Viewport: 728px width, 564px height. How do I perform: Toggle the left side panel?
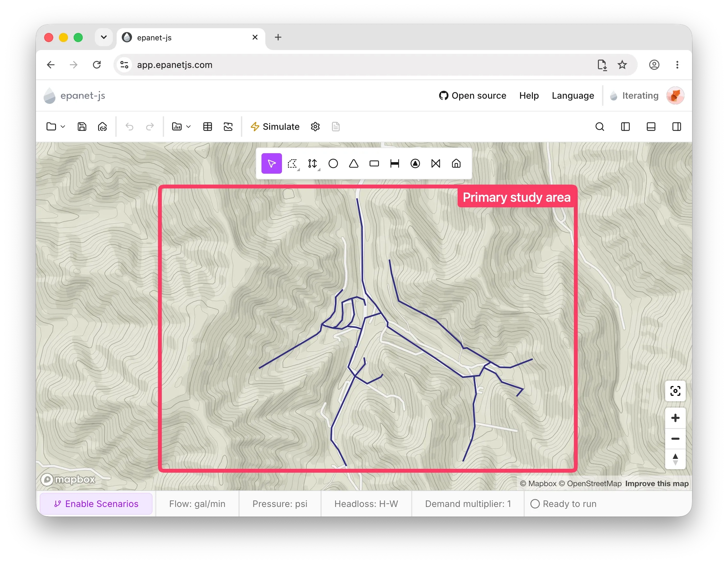(625, 127)
